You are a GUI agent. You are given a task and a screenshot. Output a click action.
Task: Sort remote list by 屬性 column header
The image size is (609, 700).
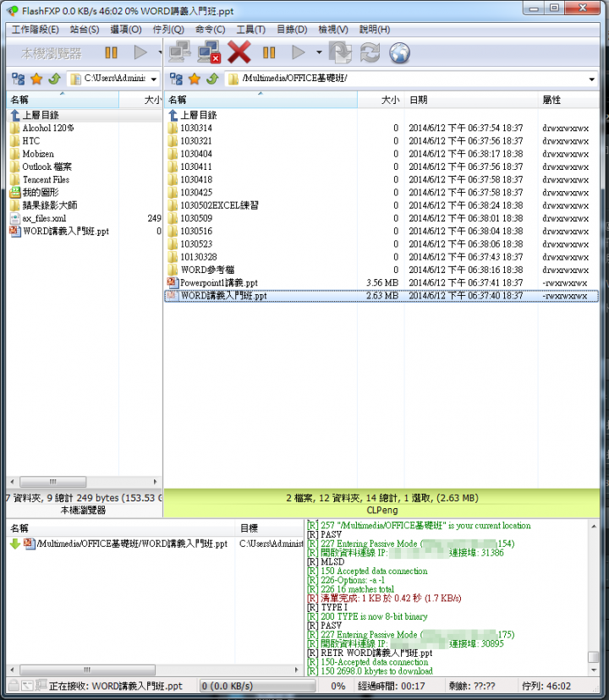pos(568,100)
